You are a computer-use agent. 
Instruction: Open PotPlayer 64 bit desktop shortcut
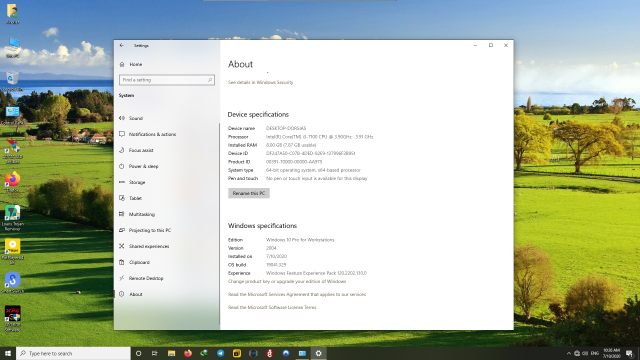click(x=12, y=251)
